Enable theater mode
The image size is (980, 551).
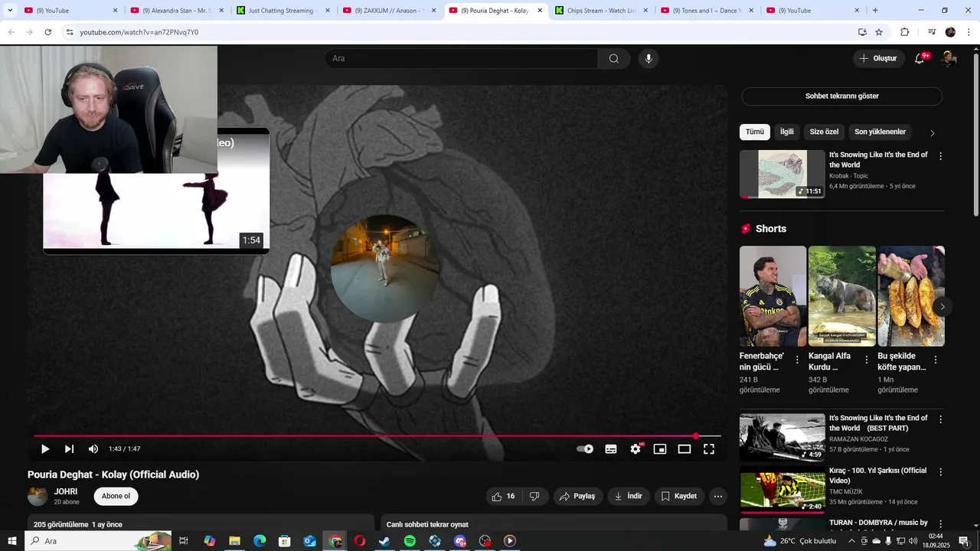tap(684, 449)
